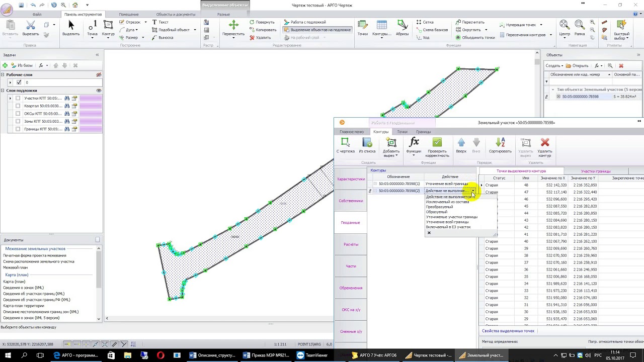Toggle checkbox for ОКСы КПТ layer
This screenshot has height=362, width=644.
pos(18,114)
